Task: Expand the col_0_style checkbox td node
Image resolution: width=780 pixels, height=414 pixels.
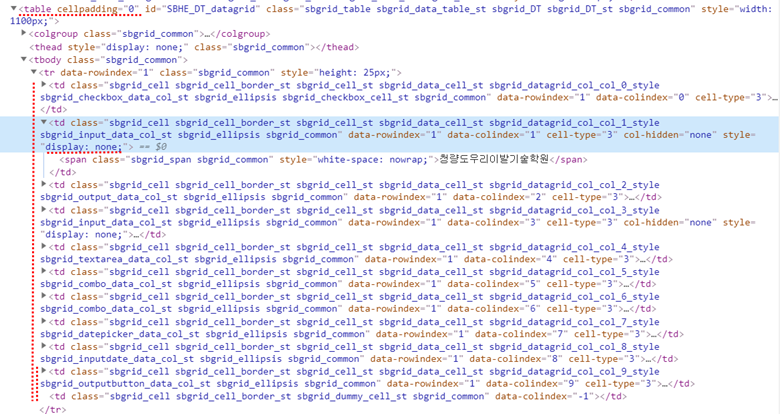Action: (44, 85)
